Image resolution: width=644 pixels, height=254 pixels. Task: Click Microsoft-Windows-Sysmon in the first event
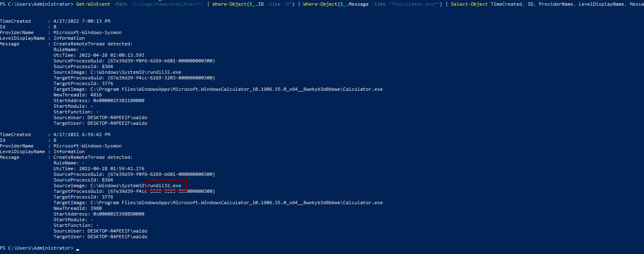pos(87,32)
